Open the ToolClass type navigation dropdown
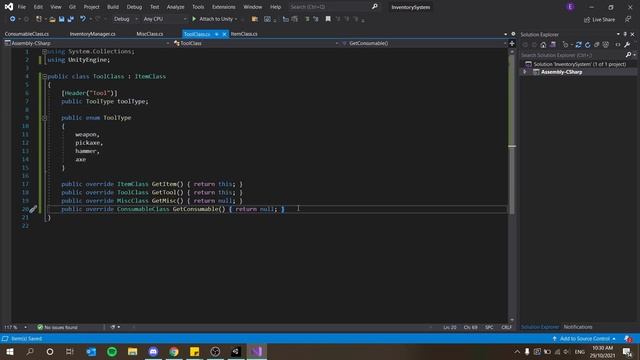 point(256,43)
